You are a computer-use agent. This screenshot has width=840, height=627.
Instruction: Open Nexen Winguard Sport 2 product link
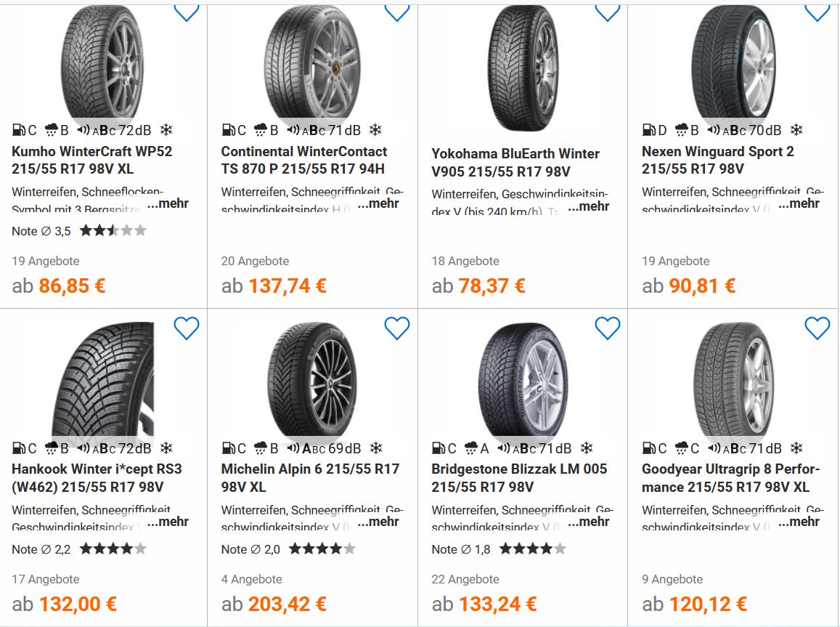click(x=717, y=161)
